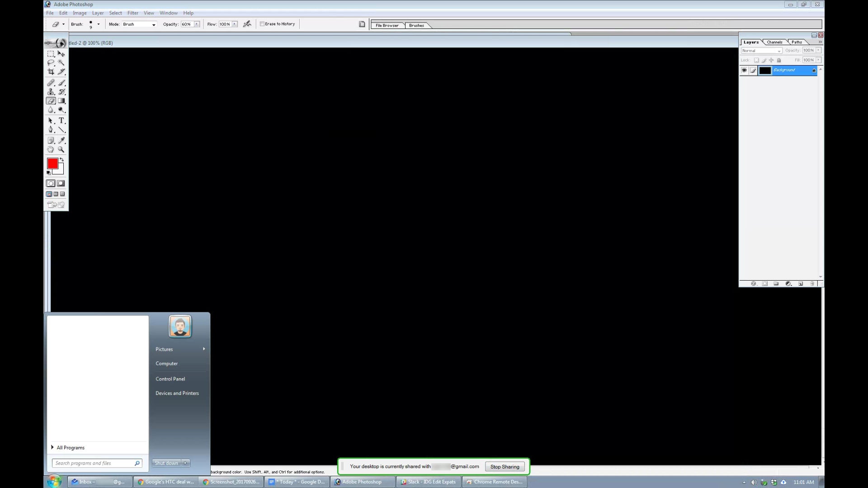The height and width of the screenshot is (488, 868).
Task: Select the Zoom tool
Action: (x=61, y=150)
